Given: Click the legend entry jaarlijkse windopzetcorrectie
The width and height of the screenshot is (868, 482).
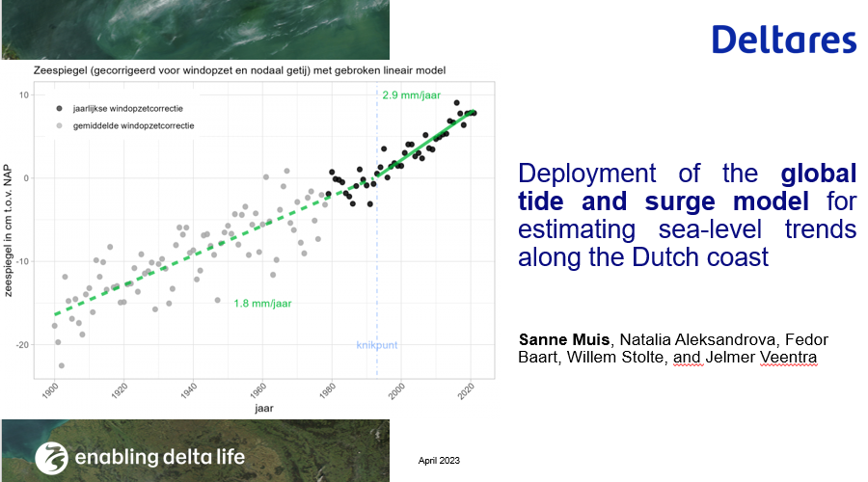Looking at the screenshot, I should click(128, 109).
